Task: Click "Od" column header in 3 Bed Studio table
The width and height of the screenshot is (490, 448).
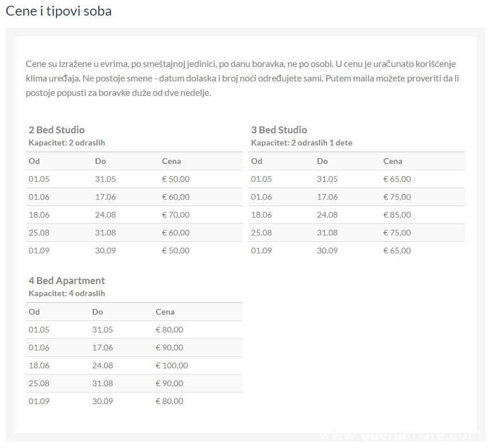Action: pyautogui.click(x=257, y=161)
